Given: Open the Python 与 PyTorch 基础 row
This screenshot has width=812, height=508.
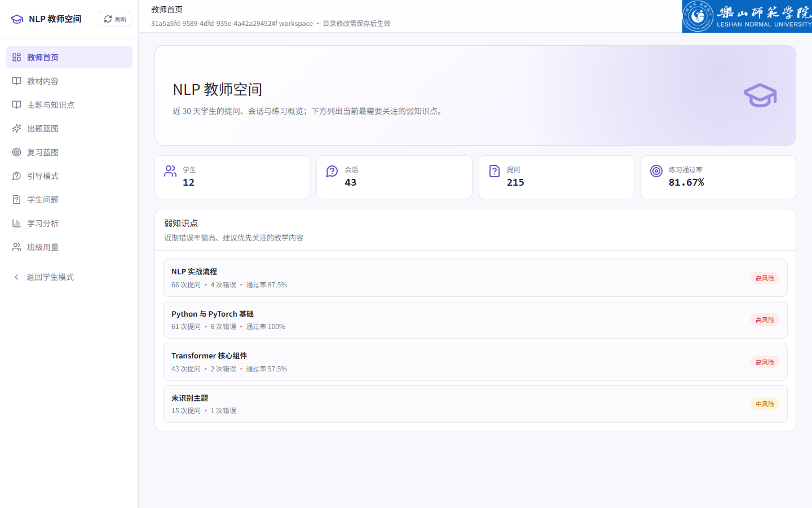Looking at the screenshot, I should [x=475, y=320].
